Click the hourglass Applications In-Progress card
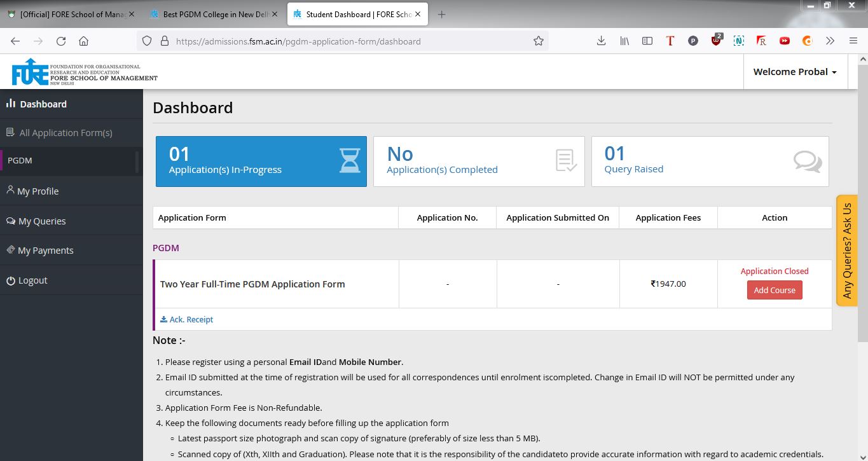This screenshot has width=868, height=461. point(261,162)
